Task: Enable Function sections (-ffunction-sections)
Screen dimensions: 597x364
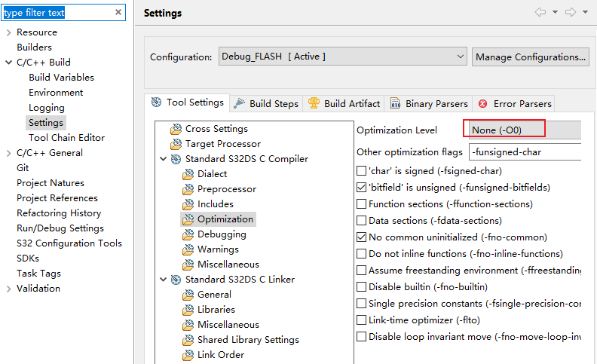Action: (361, 204)
